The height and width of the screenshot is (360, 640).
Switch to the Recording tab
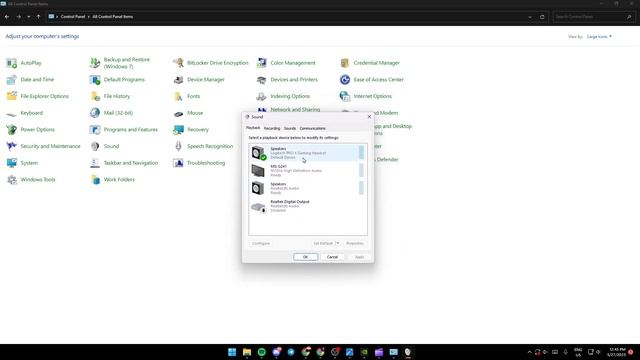click(x=272, y=129)
